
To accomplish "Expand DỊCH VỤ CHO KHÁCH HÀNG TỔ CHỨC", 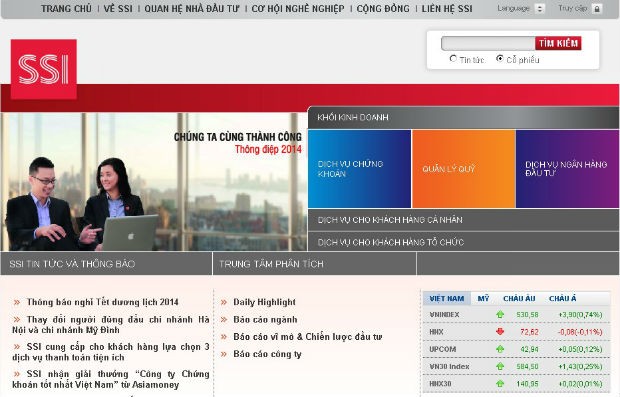I will tap(463, 242).
